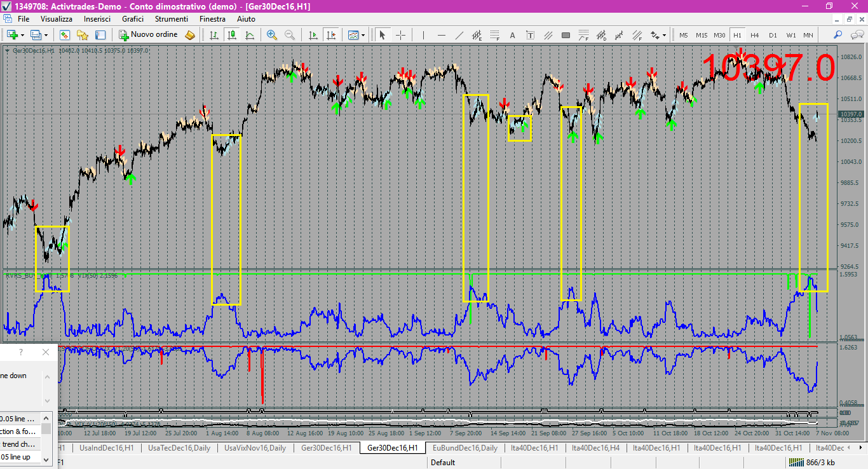Click the Default profile status bar entry
This screenshot has width=868, height=469.
tap(443, 463)
